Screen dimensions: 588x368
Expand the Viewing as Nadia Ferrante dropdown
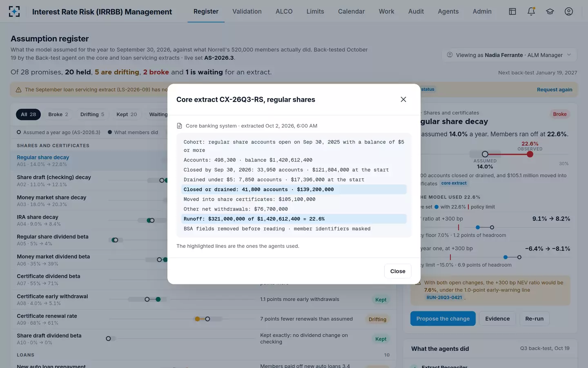509,55
